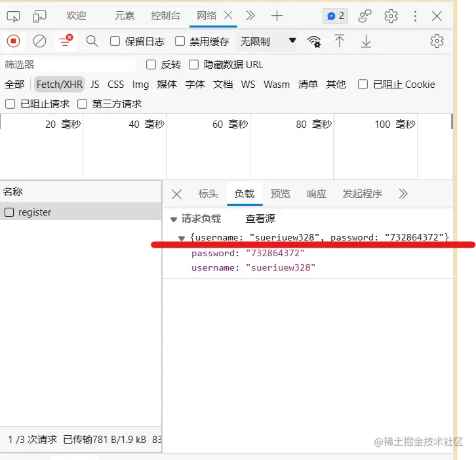Screen dimensions: 476x460
Task: Filter by Manifest (清单) requests
Action: (x=307, y=85)
